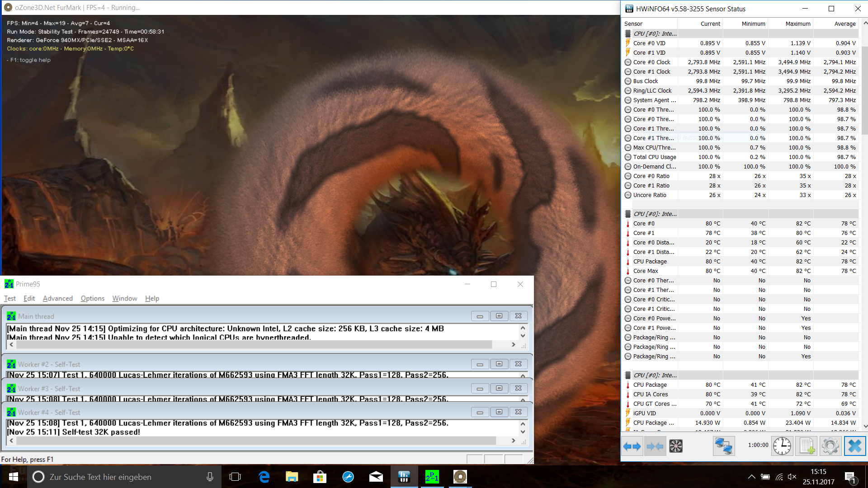Open HWiNFO sensor settings gear icon
This screenshot has width=868, height=488.
(830, 446)
